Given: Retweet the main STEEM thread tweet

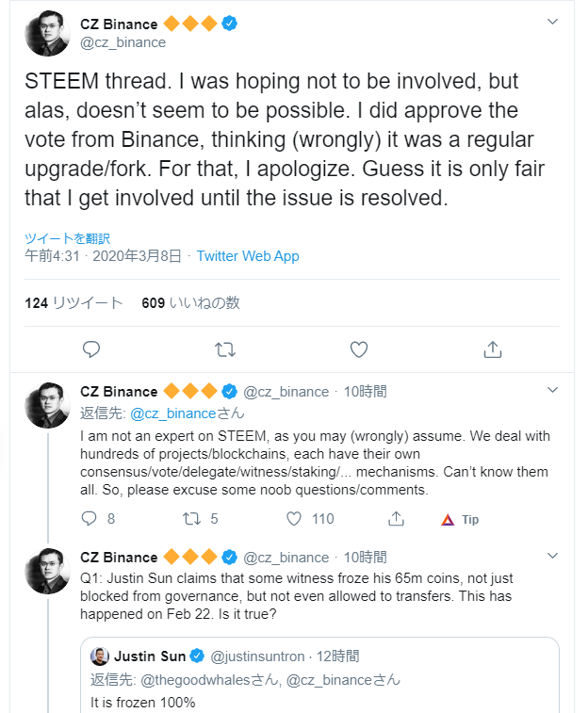Looking at the screenshot, I should 224,349.
